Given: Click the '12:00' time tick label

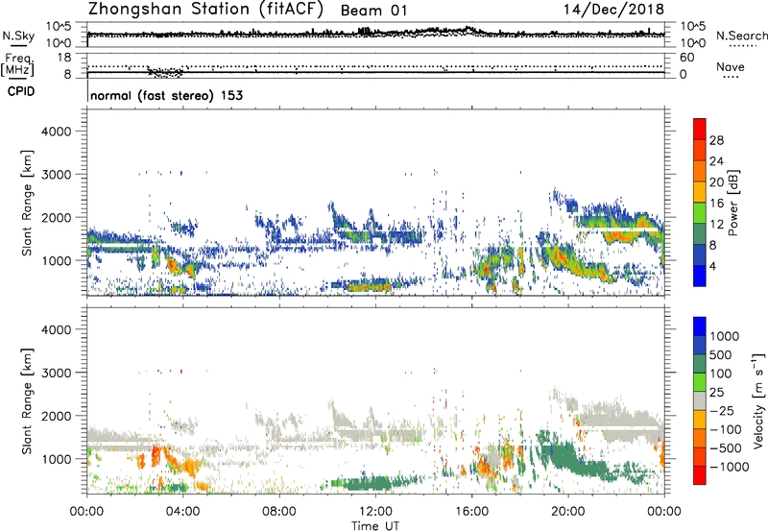Looking at the screenshot, I should (x=375, y=512).
